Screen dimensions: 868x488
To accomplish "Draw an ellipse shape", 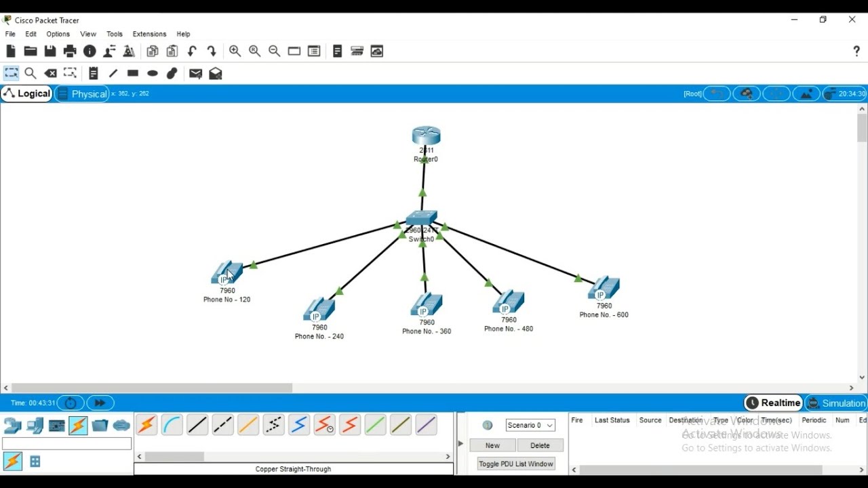I will click(x=153, y=73).
